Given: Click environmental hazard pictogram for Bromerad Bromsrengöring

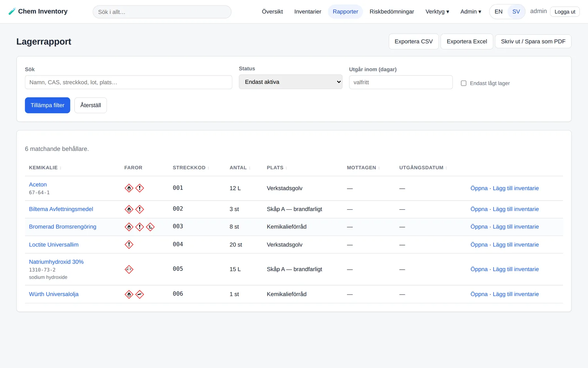Looking at the screenshot, I should (150, 227).
